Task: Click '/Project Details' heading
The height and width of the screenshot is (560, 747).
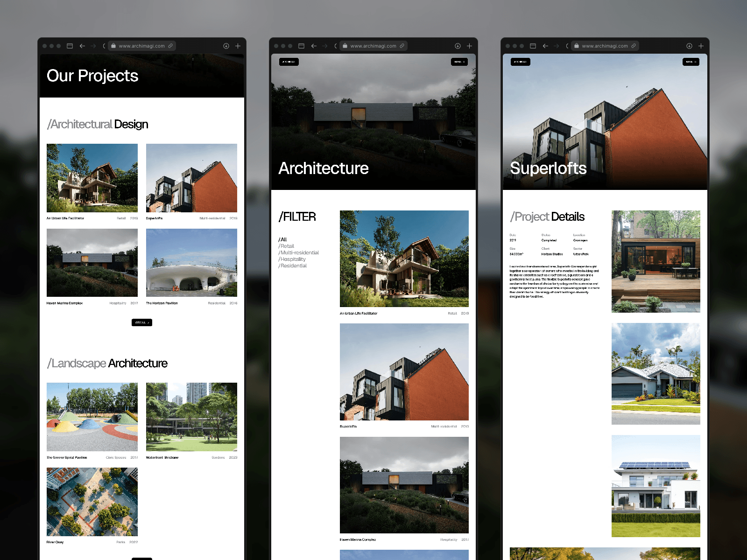Action: pos(547,217)
